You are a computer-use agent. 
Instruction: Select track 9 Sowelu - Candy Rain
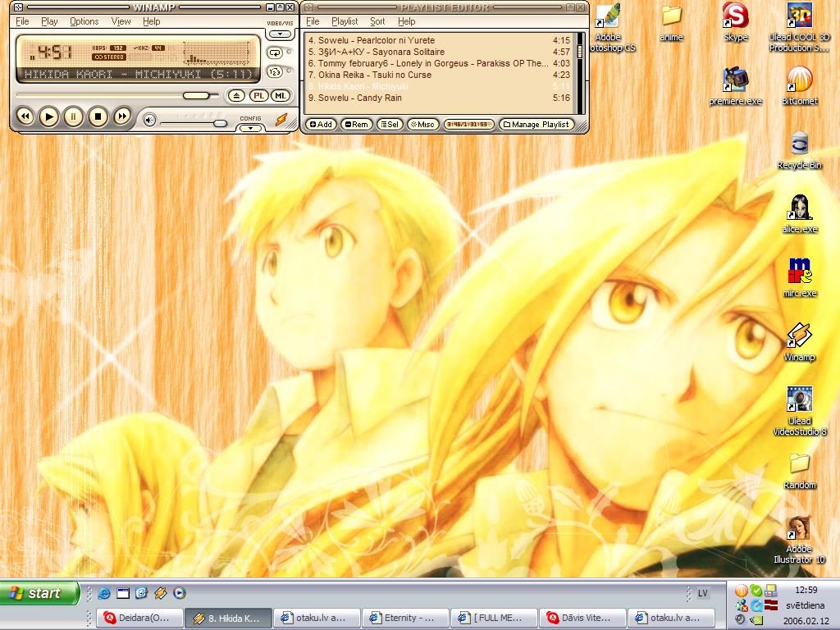[x=440, y=98]
